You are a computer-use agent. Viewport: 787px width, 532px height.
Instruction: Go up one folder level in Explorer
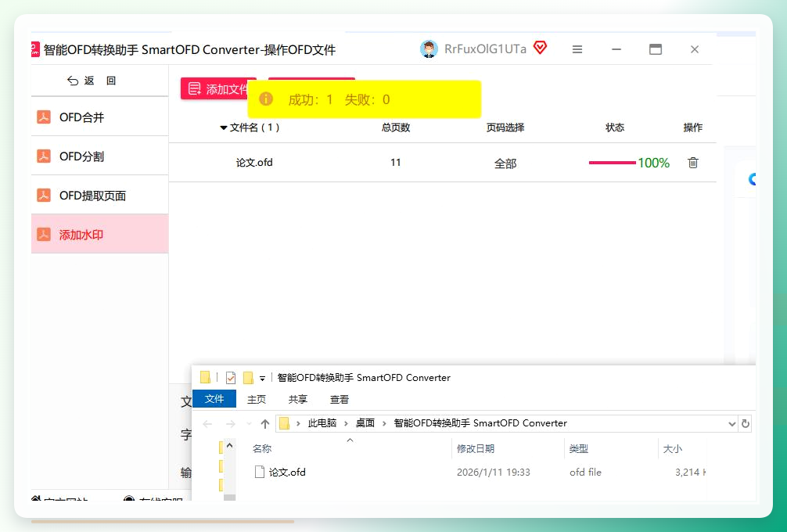click(265, 424)
